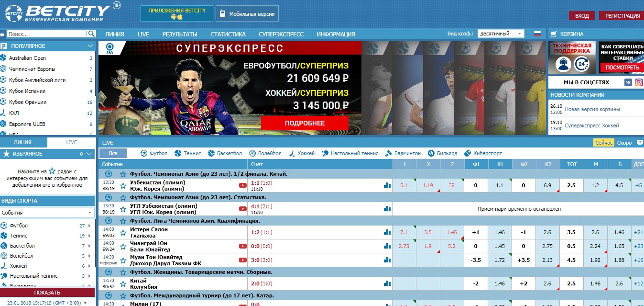This screenshot has width=644, height=306.
Task: Click the search input field
Action: (47, 34)
